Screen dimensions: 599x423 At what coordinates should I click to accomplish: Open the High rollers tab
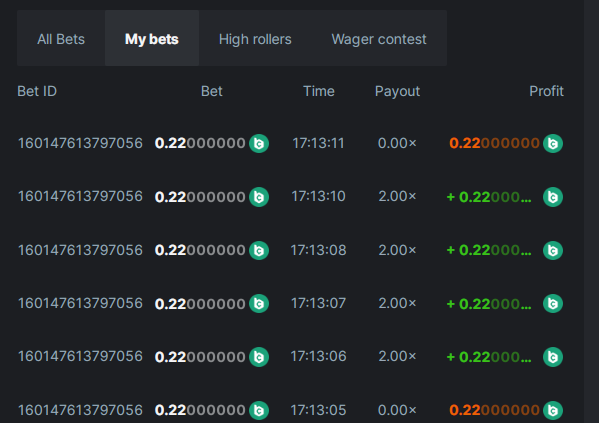255,39
